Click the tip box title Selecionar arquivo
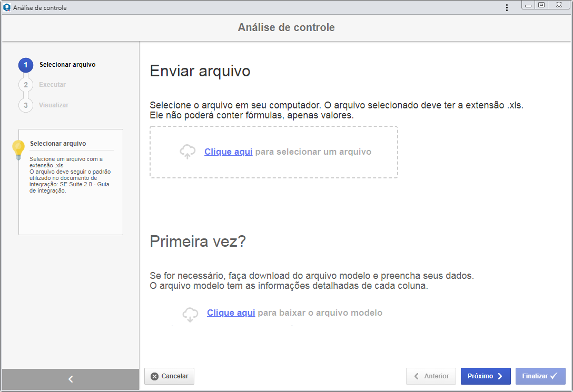 (x=58, y=144)
